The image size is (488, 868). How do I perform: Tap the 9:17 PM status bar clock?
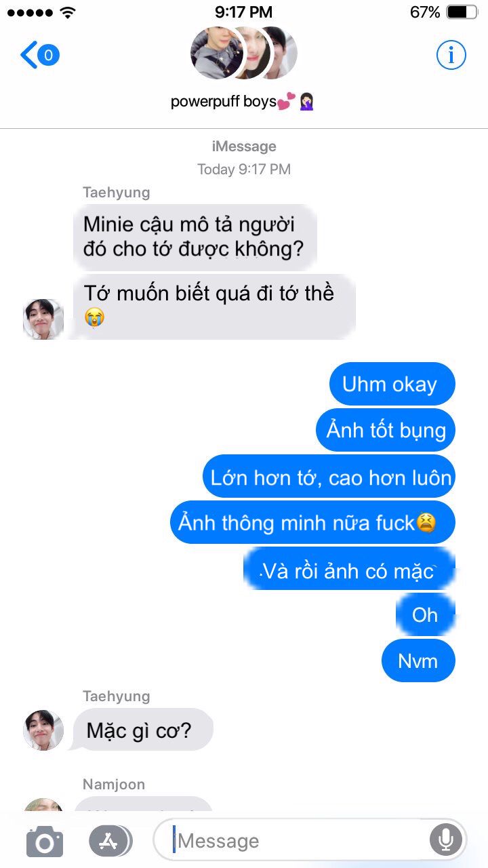(243, 12)
